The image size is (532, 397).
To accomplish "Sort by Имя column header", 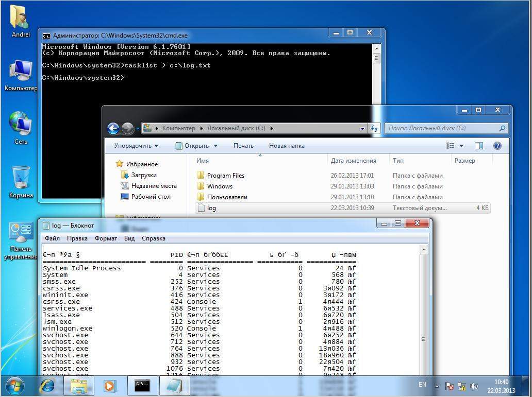I will (203, 161).
